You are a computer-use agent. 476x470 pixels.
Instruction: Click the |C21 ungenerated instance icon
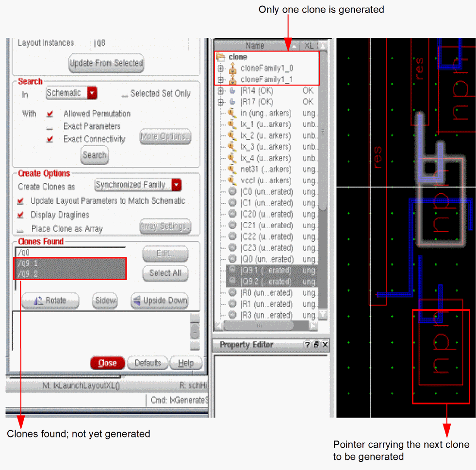(232, 225)
